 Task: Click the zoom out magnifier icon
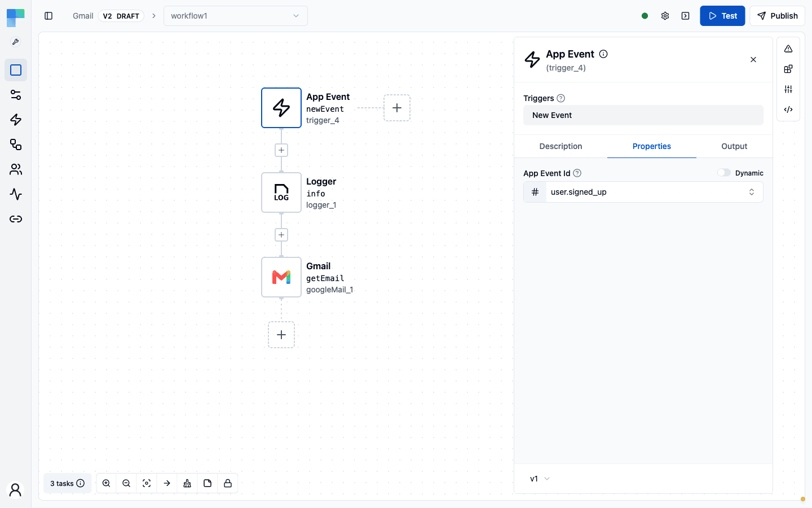pos(126,483)
